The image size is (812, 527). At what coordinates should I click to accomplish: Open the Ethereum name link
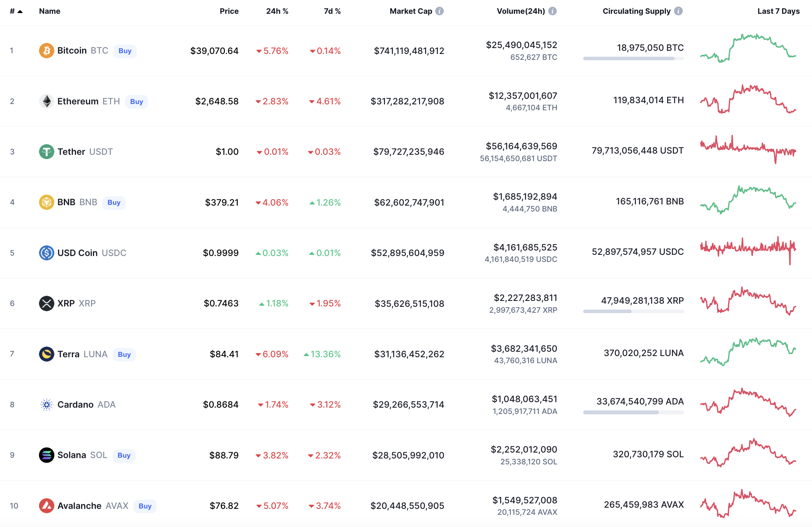pos(78,101)
